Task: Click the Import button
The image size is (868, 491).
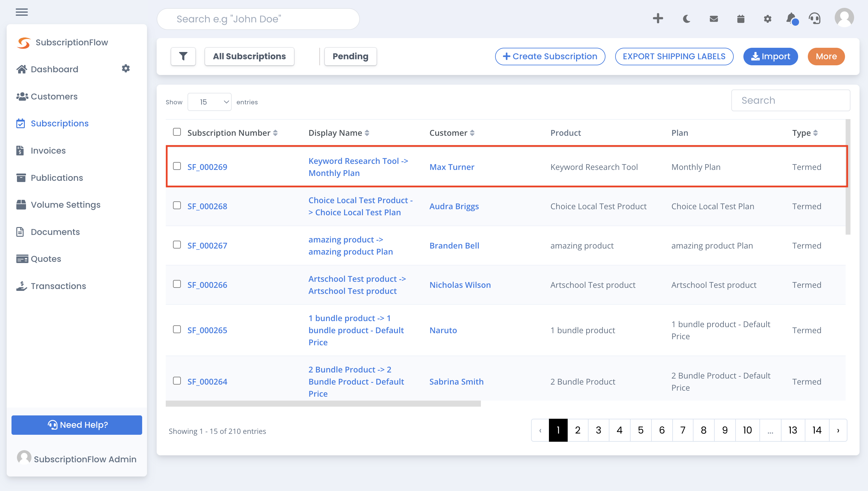Action: click(771, 56)
